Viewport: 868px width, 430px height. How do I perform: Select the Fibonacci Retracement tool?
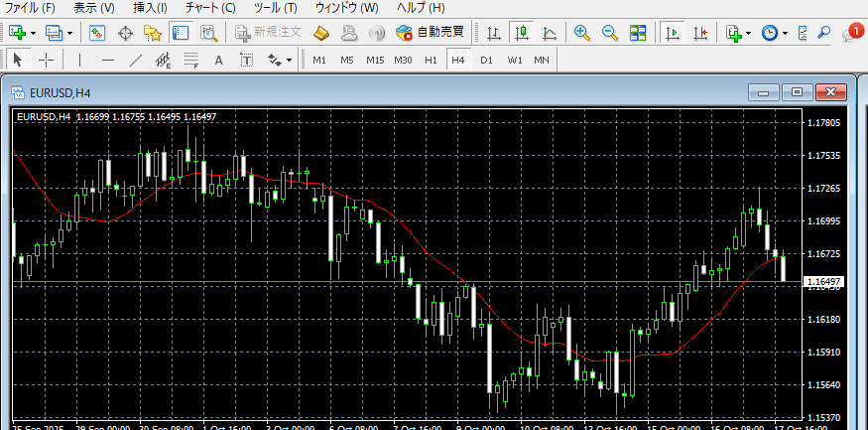tap(191, 60)
